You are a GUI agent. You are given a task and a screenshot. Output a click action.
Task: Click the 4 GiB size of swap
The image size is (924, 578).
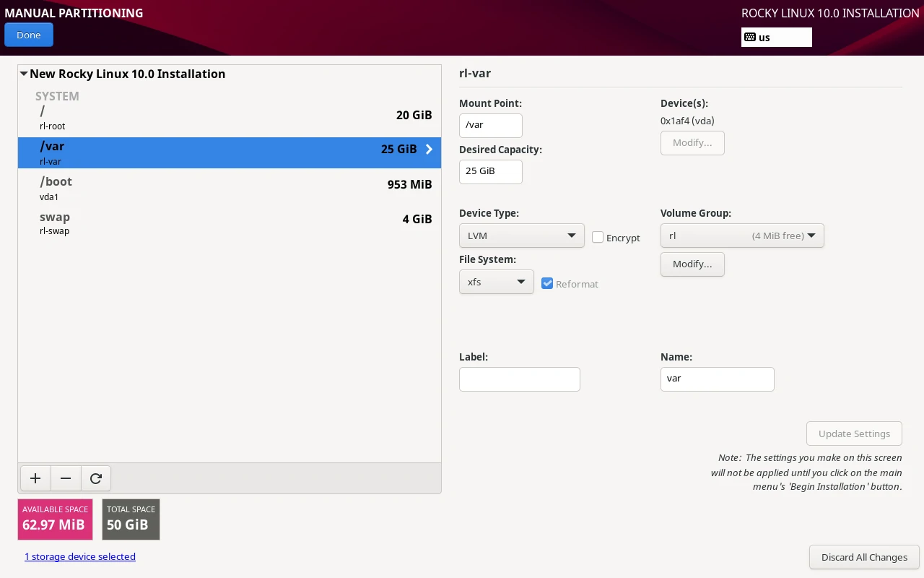coord(417,219)
